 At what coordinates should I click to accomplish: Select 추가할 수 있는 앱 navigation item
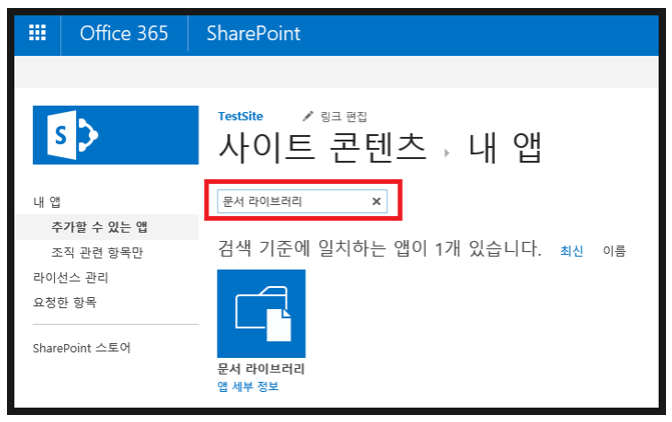[x=100, y=227]
